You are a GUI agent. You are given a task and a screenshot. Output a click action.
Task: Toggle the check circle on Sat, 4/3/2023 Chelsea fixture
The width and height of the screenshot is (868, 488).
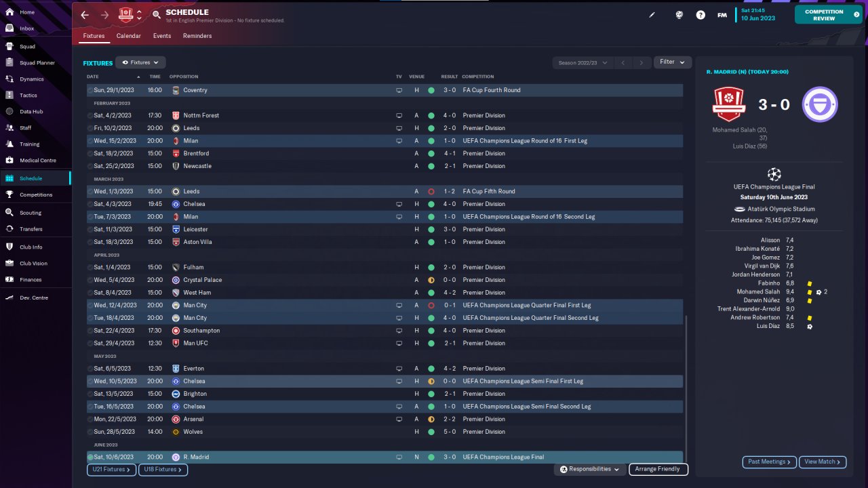[x=91, y=204]
